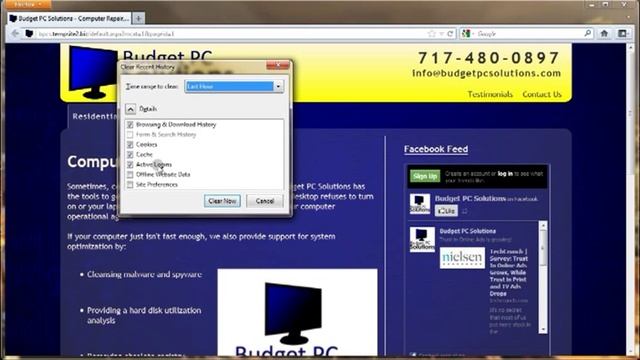Click the browser back arrow button
This screenshot has width=640, height=360.
(x=15, y=33)
